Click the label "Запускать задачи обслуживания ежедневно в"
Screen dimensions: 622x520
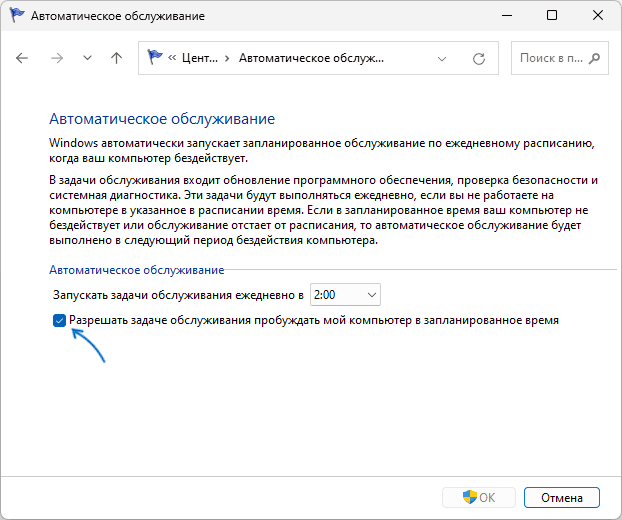(178, 295)
